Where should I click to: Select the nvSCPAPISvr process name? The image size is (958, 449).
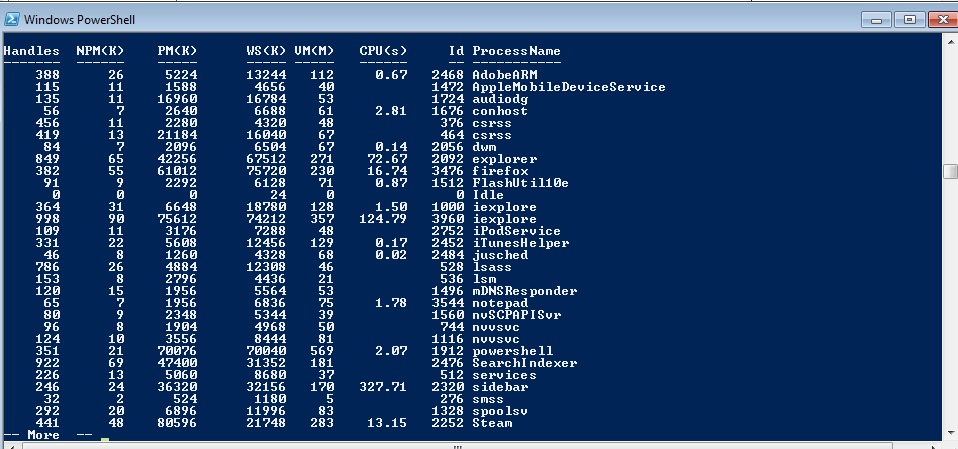pos(516,315)
